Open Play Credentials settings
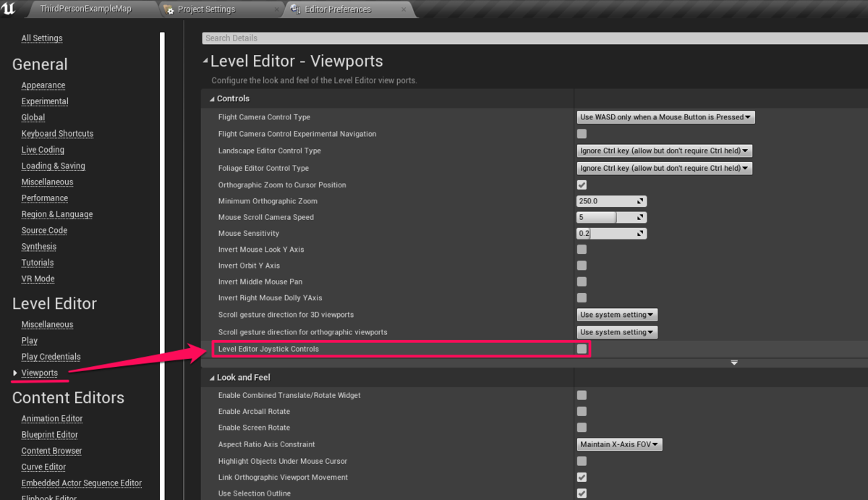Viewport: 868px width, 500px height. (51, 357)
